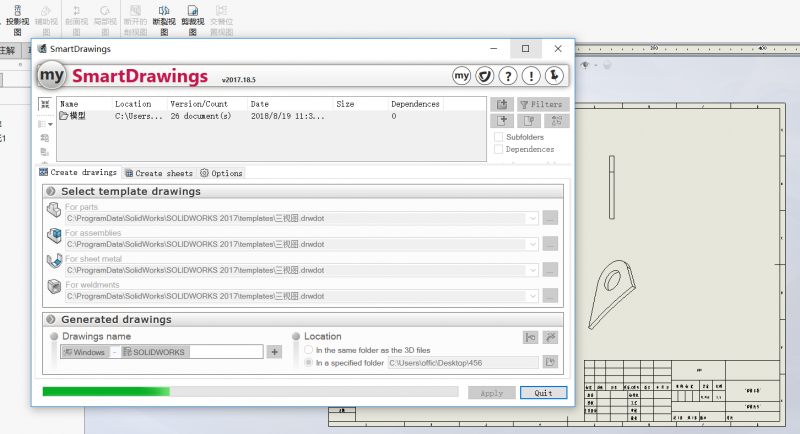Select 'In the same folder as the 3D files'
The height and width of the screenshot is (434, 800).
(x=308, y=350)
